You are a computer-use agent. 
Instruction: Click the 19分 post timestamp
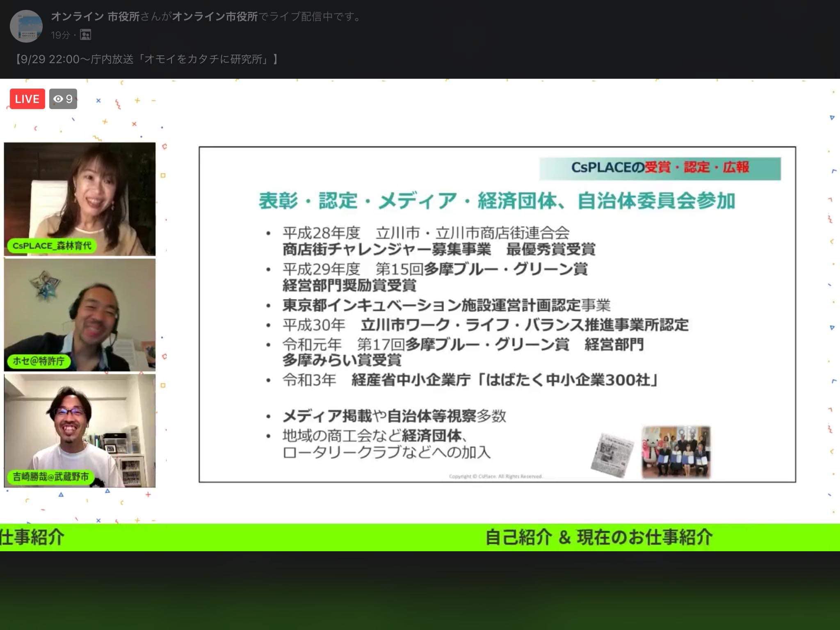[x=60, y=35]
